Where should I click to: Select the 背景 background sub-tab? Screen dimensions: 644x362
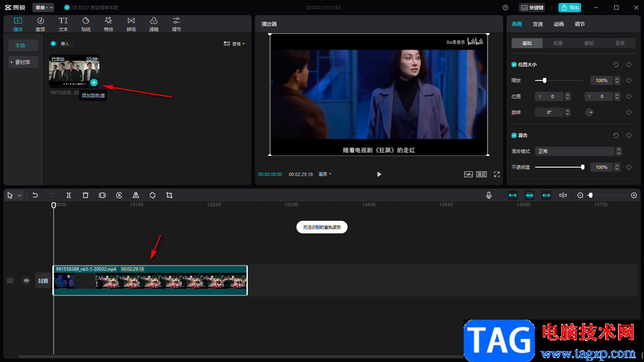[620, 43]
